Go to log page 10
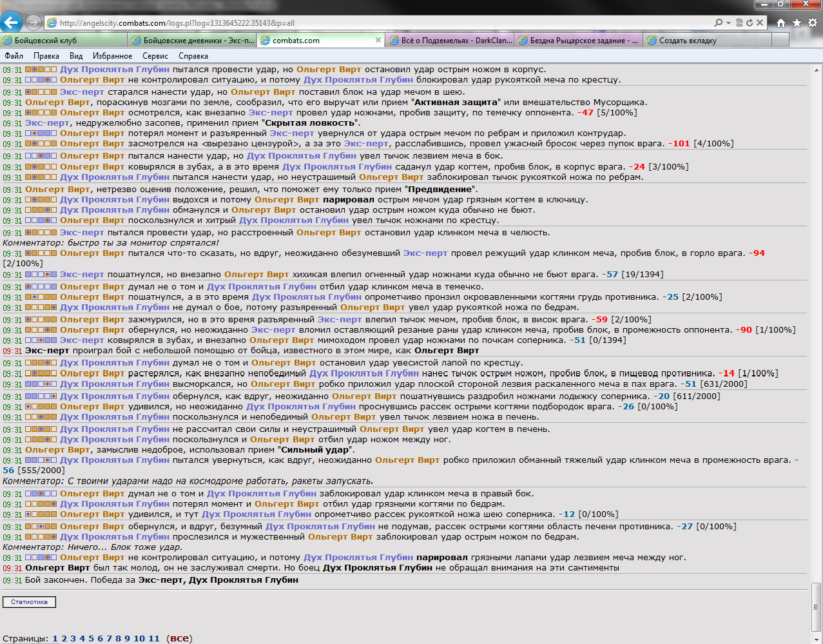 pyautogui.click(x=139, y=639)
